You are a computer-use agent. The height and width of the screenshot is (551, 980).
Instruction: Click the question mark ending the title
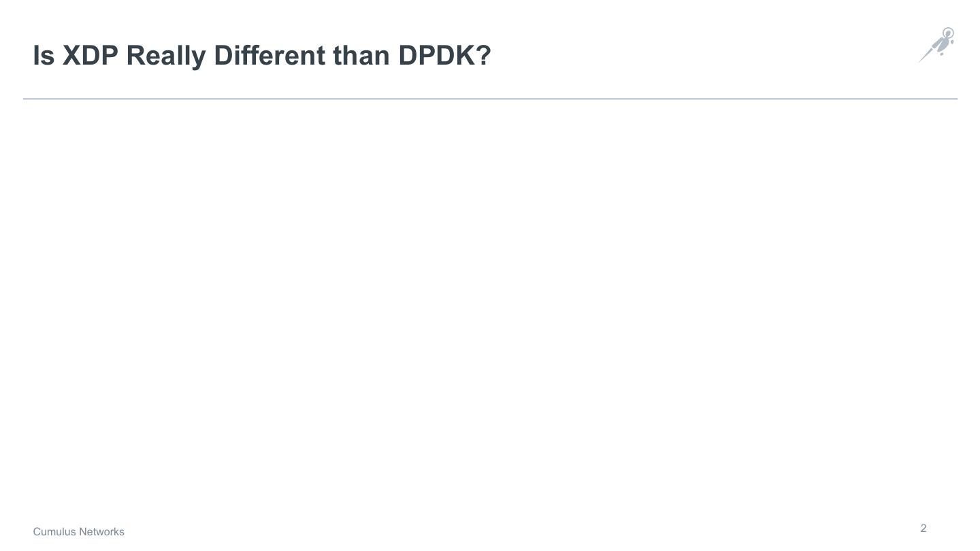coord(483,55)
